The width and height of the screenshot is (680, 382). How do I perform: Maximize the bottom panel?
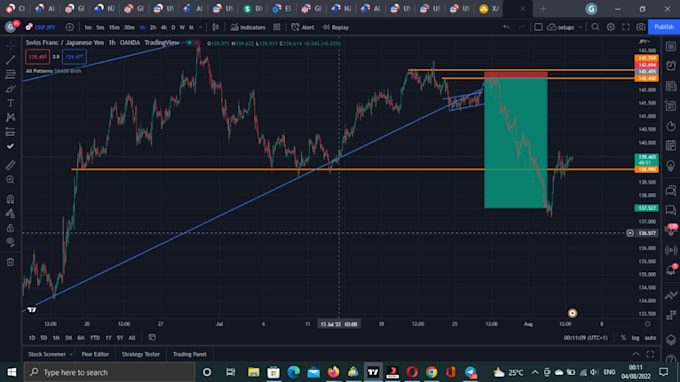click(x=650, y=354)
